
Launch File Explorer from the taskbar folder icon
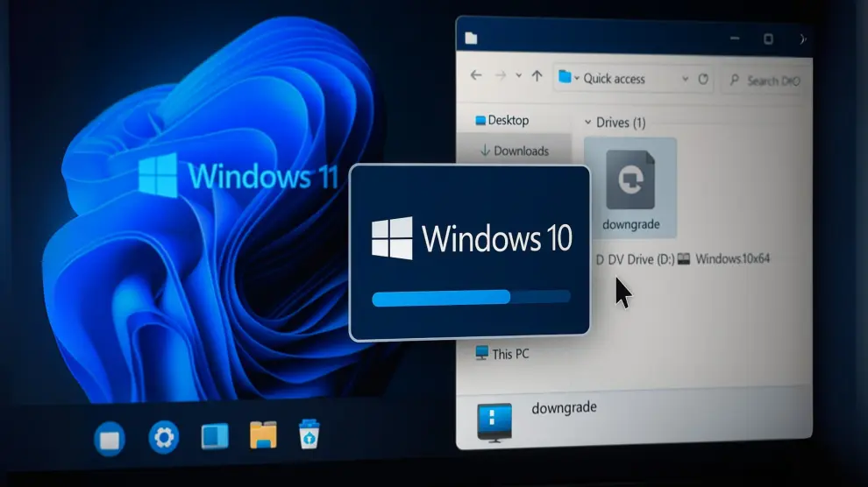[263, 434]
